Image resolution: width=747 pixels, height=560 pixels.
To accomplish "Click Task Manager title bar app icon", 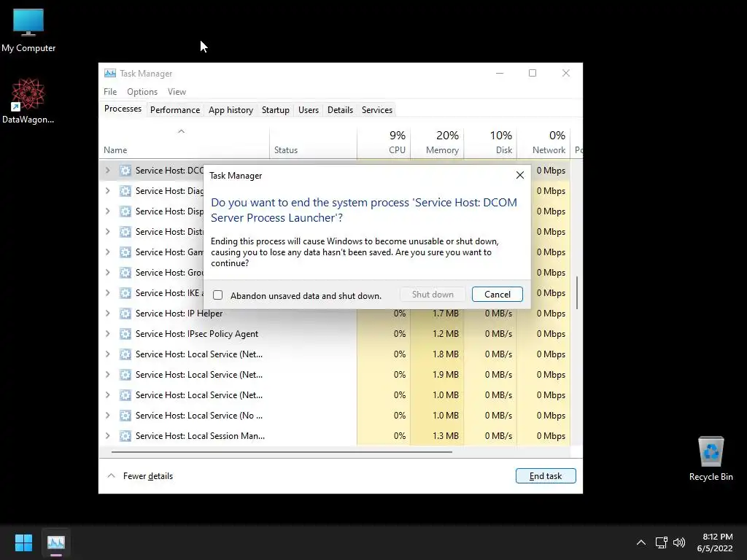I will [110, 74].
